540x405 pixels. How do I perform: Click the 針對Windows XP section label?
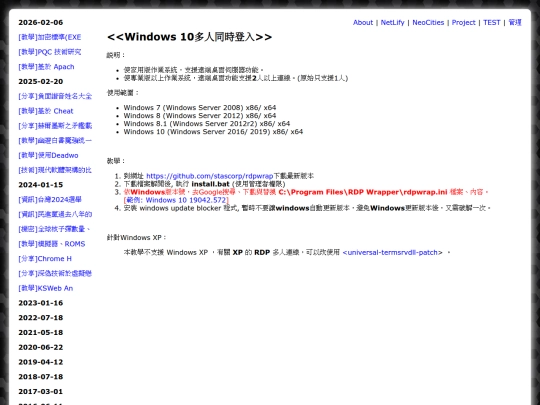[136, 238]
